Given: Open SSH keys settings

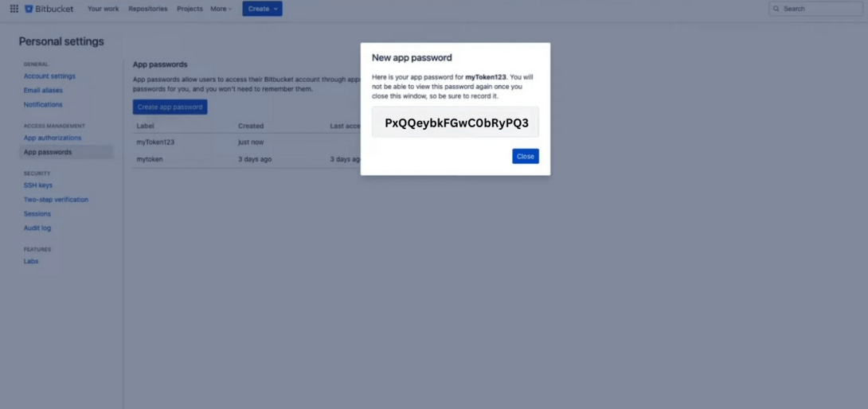Looking at the screenshot, I should pyautogui.click(x=38, y=185).
